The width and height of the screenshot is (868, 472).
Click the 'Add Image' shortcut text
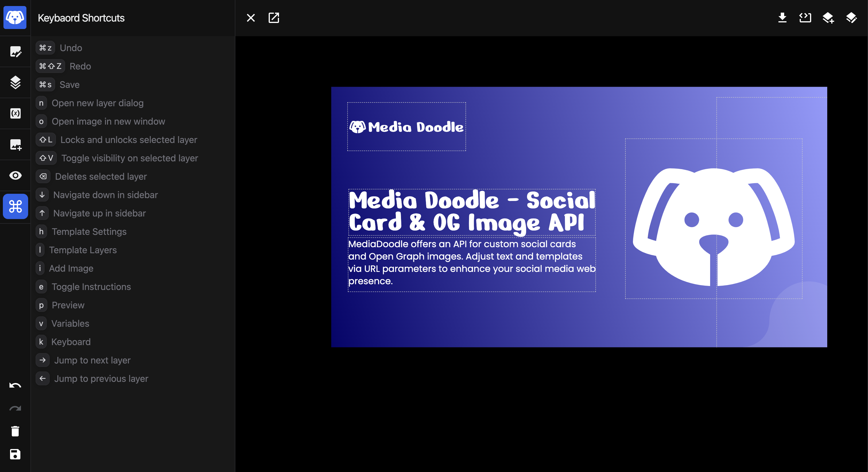[x=71, y=268]
